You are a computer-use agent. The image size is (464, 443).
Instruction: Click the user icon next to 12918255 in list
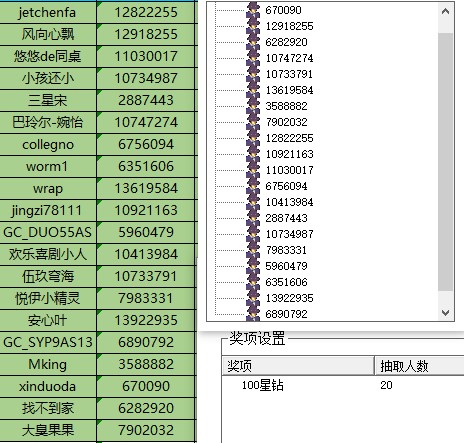click(x=253, y=26)
